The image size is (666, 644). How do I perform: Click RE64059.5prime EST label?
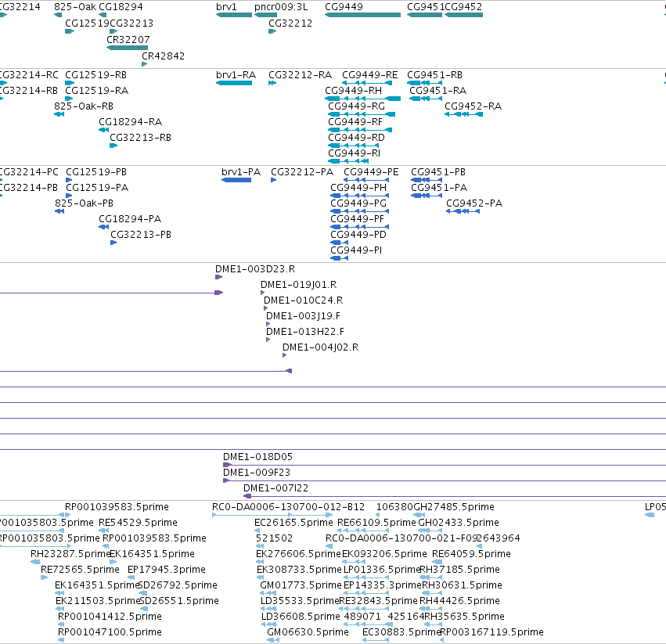click(471, 554)
